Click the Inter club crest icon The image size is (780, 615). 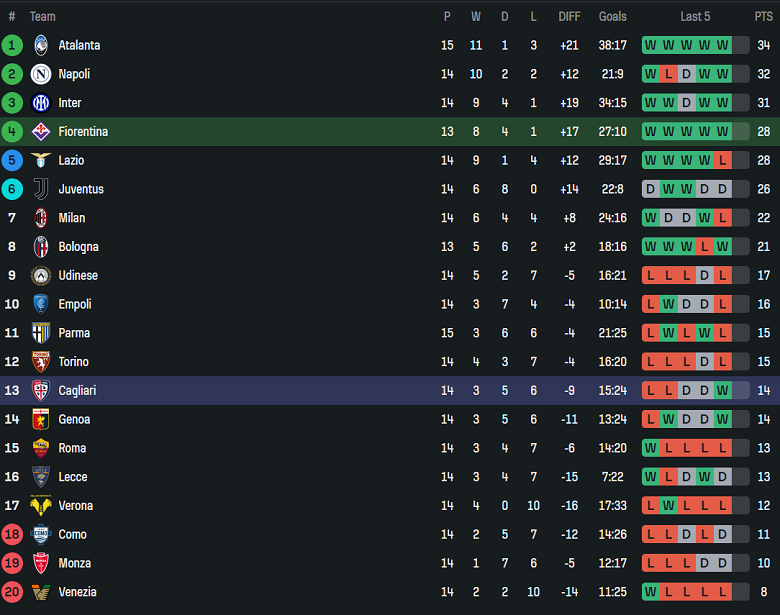pos(41,103)
